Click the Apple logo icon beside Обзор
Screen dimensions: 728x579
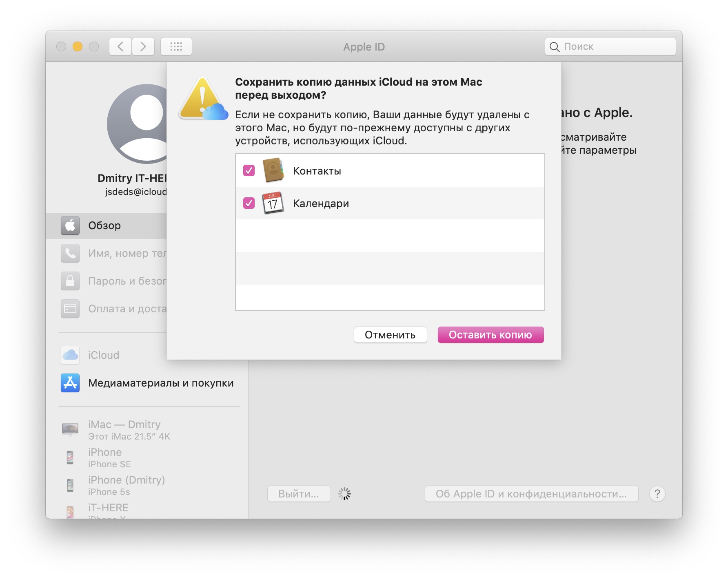coord(70,225)
